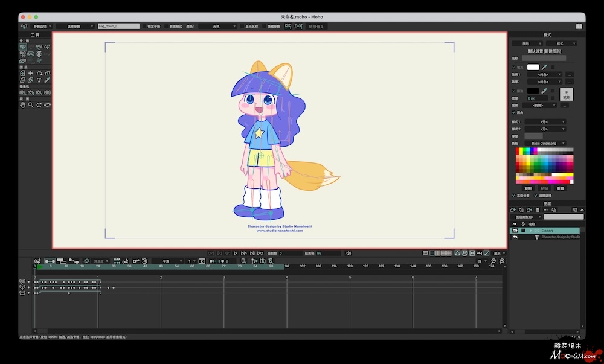Pick fill color with eyedropper in Style panel
The width and height of the screenshot is (604, 364).
click(544, 67)
